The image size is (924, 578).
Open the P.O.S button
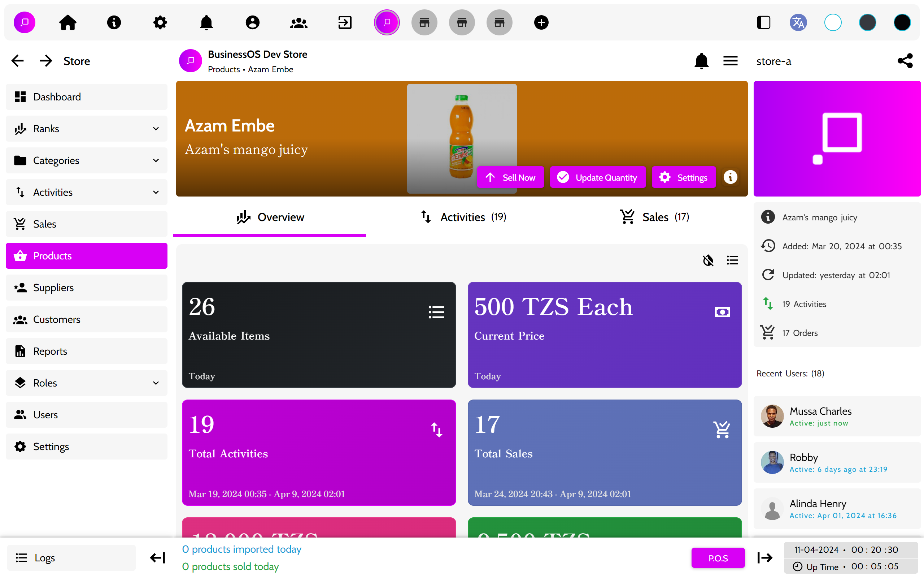pos(718,558)
